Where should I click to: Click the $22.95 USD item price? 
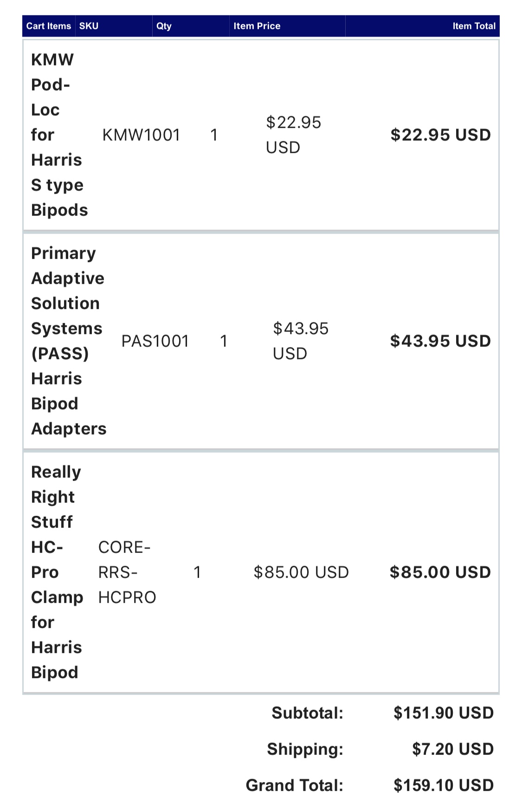[293, 135]
